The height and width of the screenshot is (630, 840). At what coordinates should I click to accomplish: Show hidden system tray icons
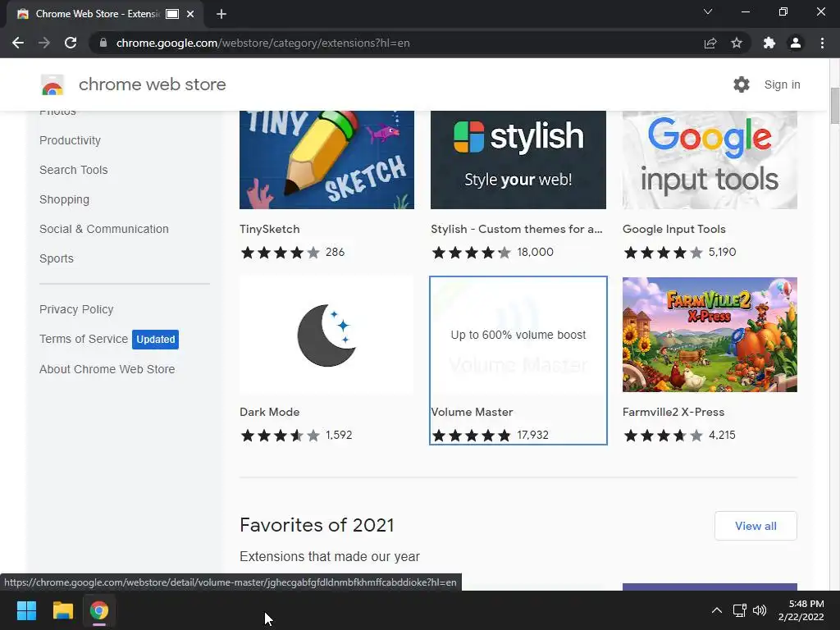(x=716, y=610)
